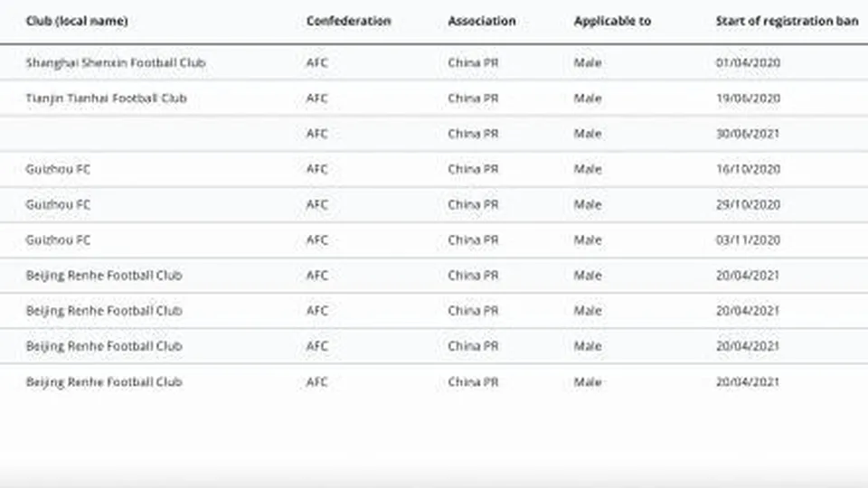This screenshot has width=868, height=488.
Task: Click the Confederation column header
Action: pyautogui.click(x=349, y=21)
